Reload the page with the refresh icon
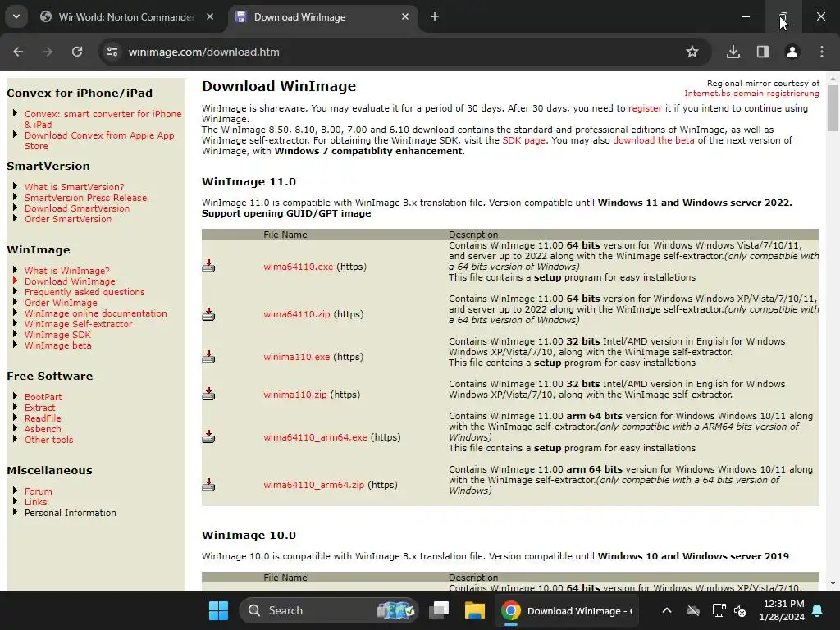 (77, 52)
